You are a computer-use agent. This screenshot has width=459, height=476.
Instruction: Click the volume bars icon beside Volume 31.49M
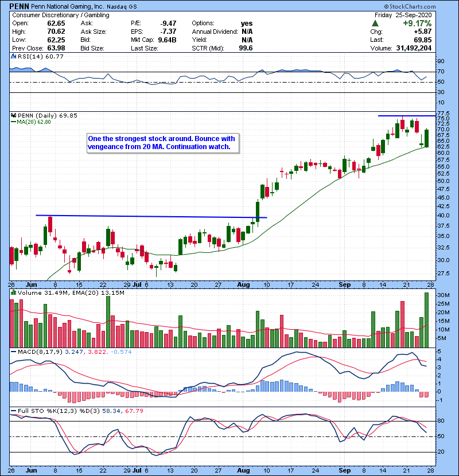tap(13, 292)
